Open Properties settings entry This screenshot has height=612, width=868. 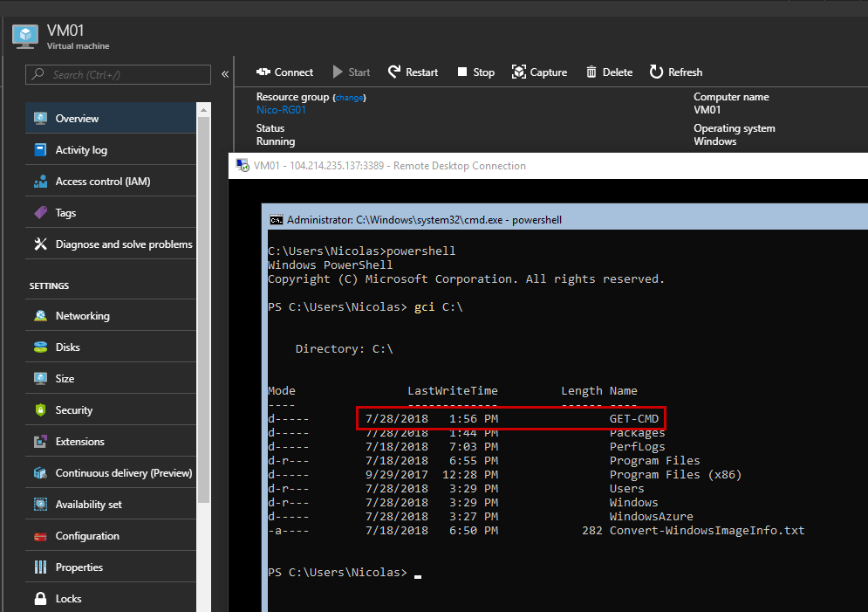pyautogui.click(x=111, y=567)
